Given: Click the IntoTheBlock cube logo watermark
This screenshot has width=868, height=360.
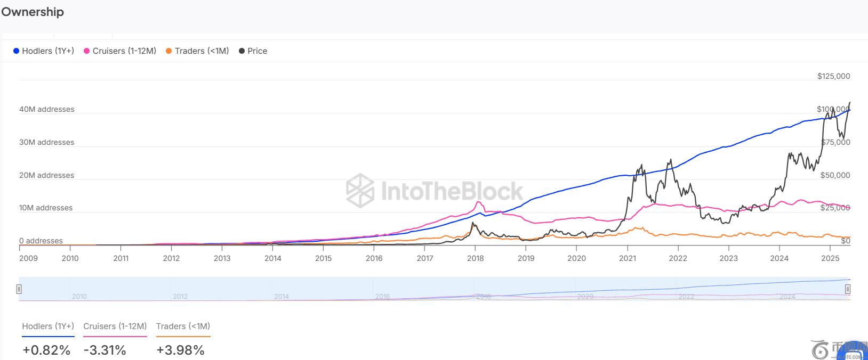Looking at the screenshot, I should point(360,190).
